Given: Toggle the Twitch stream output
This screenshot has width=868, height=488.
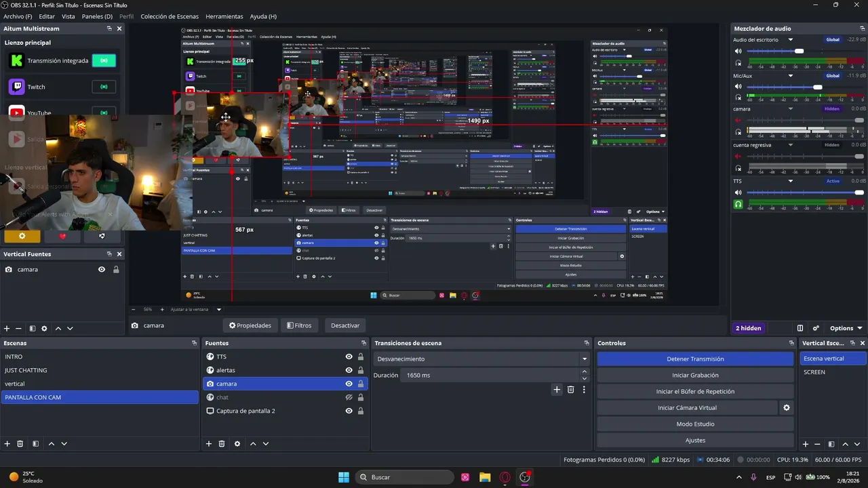Looking at the screenshot, I should [104, 87].
